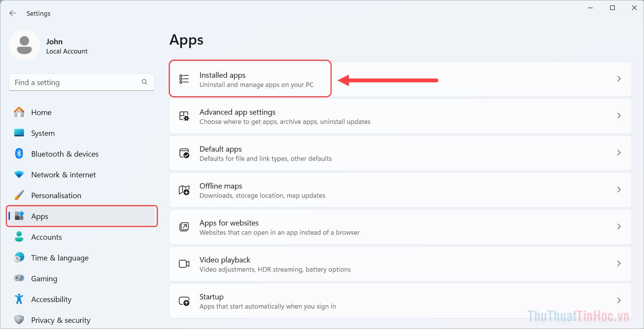This screenshot has height=329, width=644.
Task: Click the Startup icon
Action: point(184,301)
